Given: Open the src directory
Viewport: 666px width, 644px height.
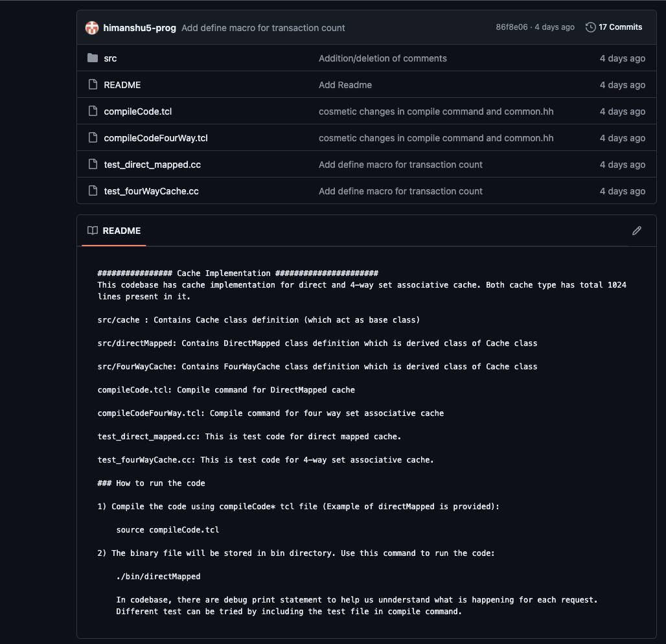Looking at the screenshot, I should [110, 58].
